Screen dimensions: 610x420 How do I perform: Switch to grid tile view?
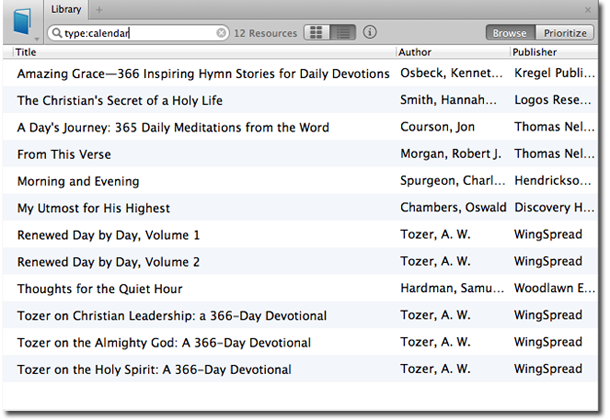317,32
